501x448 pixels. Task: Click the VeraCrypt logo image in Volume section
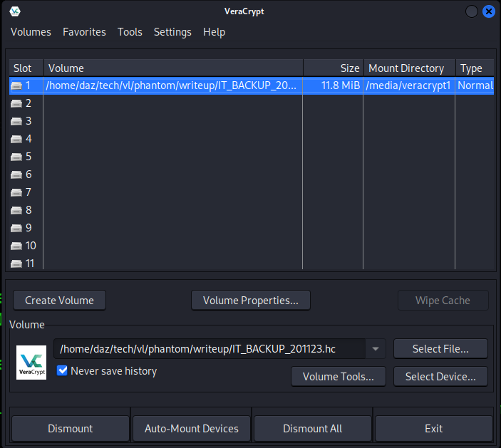(31, 363)
